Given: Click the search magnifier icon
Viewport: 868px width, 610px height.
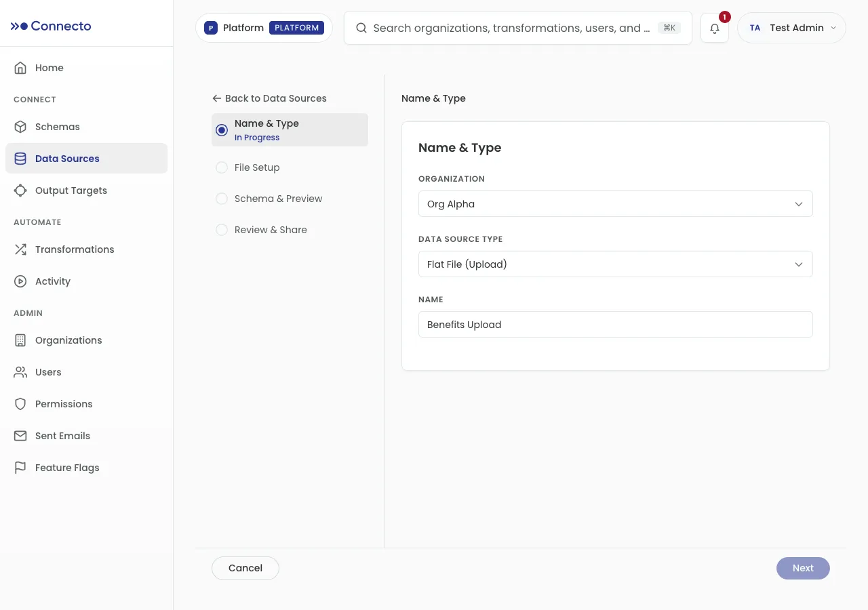Looking at the screenshot, I should point(361,28).
